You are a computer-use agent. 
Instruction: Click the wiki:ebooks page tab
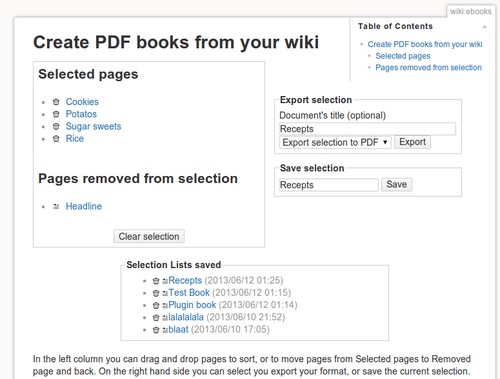coord(471,12)
